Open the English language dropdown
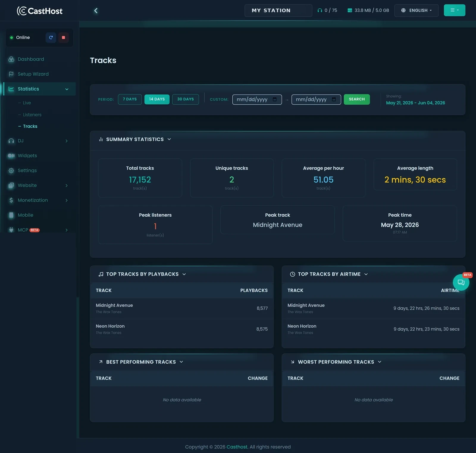 (x=416, y=10)
